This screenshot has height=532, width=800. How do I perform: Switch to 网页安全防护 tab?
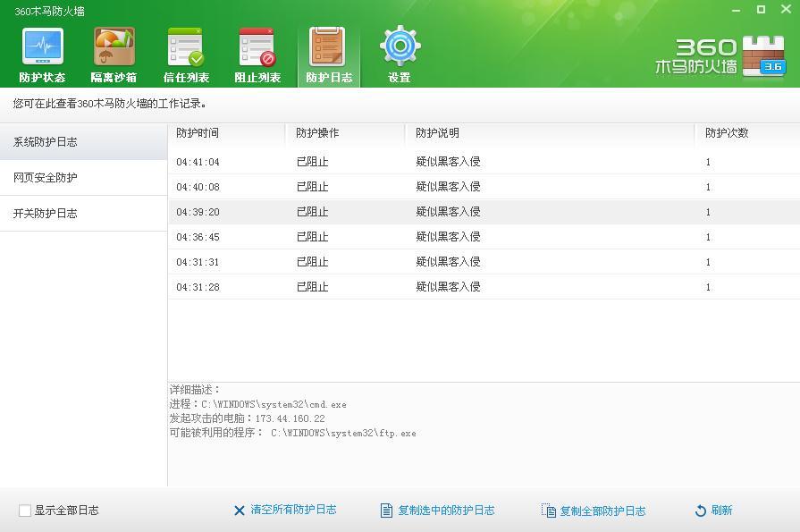46,178
